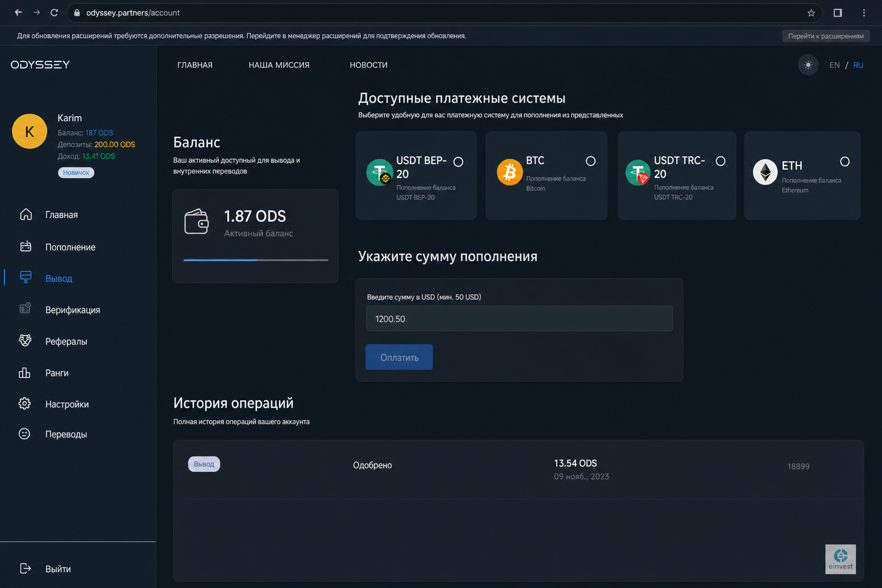882x588 pixels.
Task: Reload the page with the refresh icon
Action: click(54, 13)
